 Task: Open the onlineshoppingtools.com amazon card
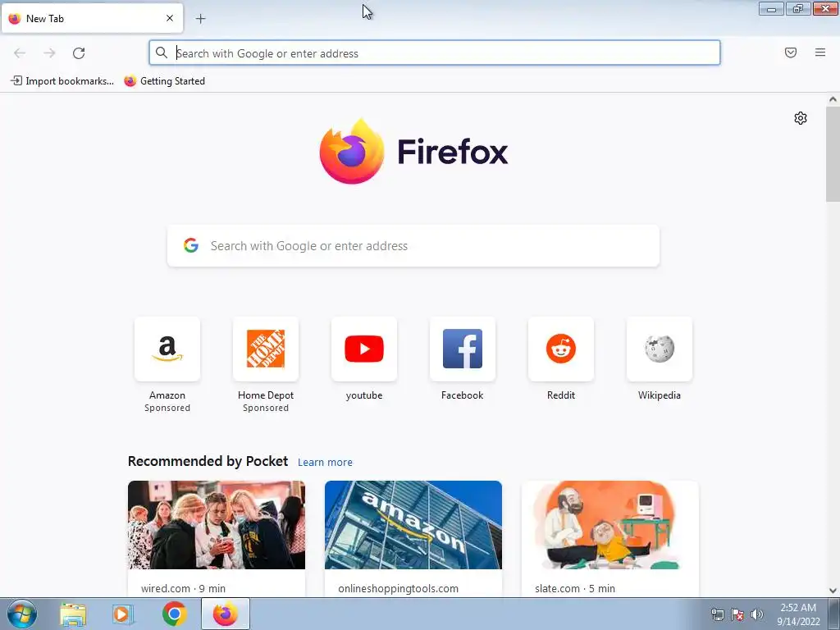point(413,525)
